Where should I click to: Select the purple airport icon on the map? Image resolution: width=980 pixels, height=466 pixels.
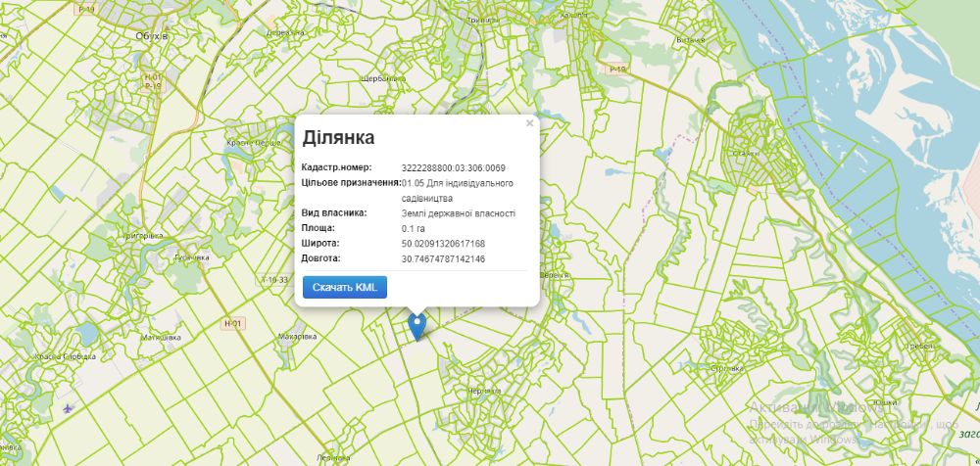(x=69, y=408)
